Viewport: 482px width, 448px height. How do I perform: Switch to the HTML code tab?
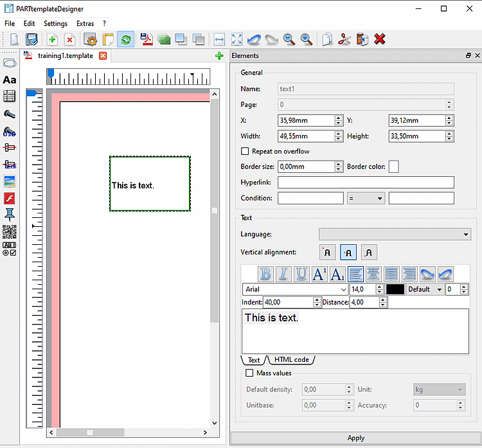(292, 360)
